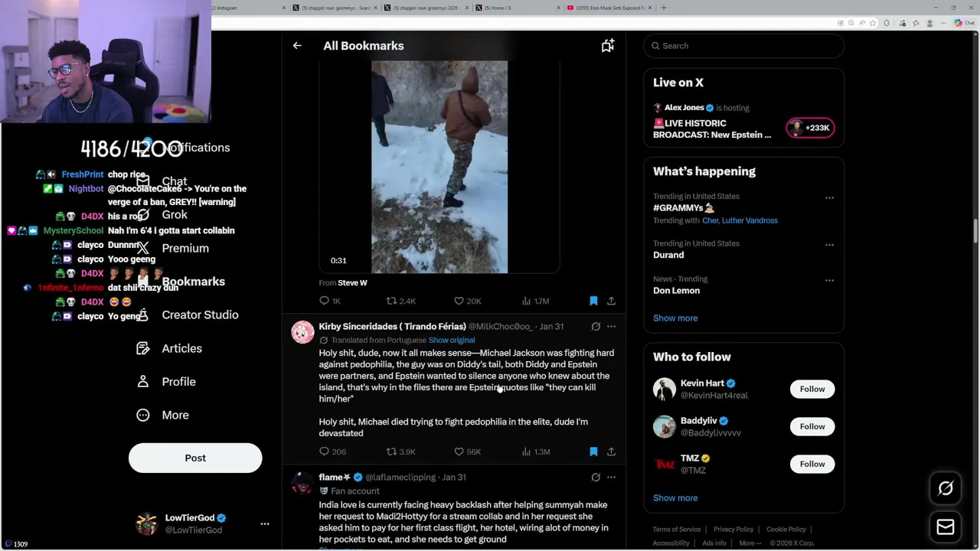The image size is (980, 551).
Task: Switch to Elon Musk Gets Exposed YouTube tab
Action: click(x=609, y=8)
